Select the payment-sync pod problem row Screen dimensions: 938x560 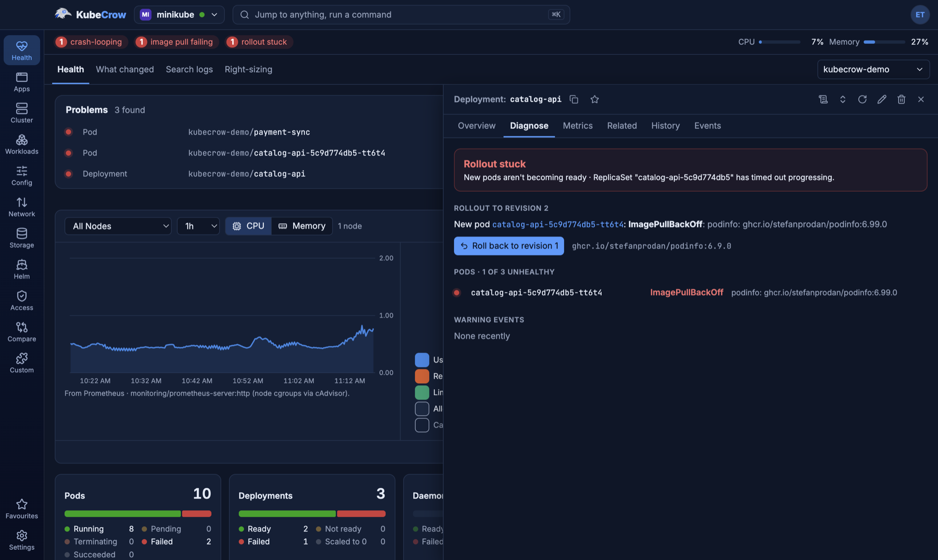tap(249, 132)
